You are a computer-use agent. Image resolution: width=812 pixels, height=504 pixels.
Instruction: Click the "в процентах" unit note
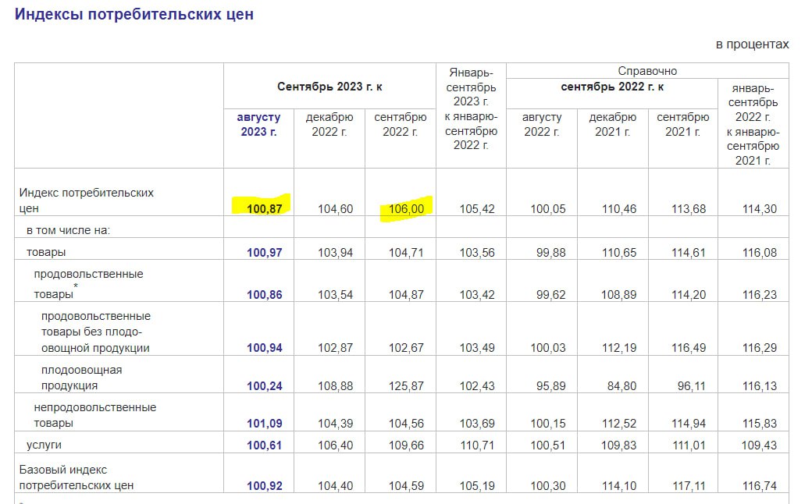click(752, 44)
